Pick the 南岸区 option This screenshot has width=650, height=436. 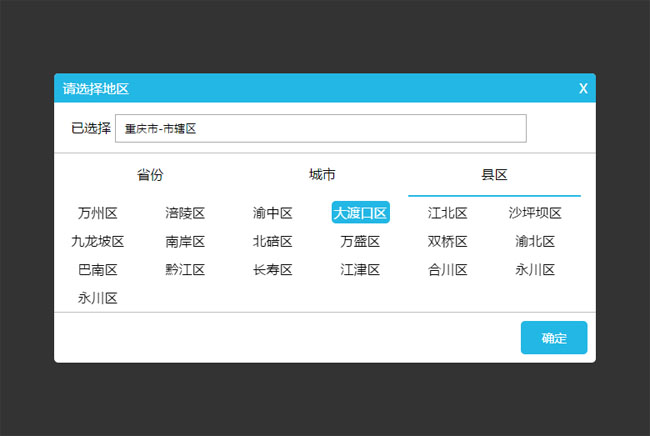coord(185,241)
